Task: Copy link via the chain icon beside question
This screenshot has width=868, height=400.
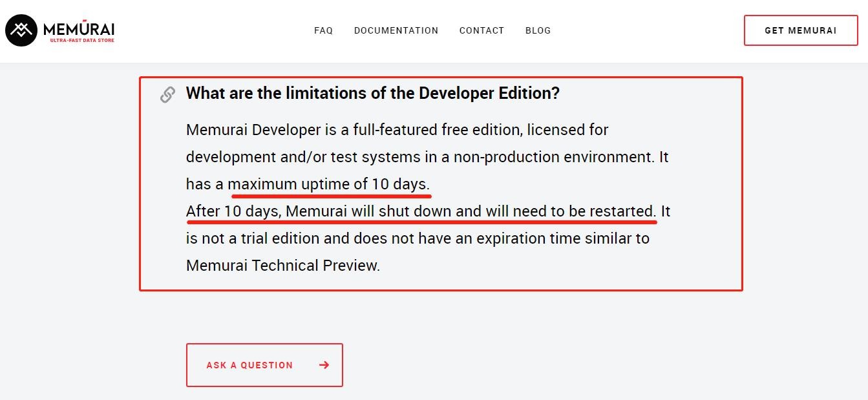Action: [x=167, y=94]
